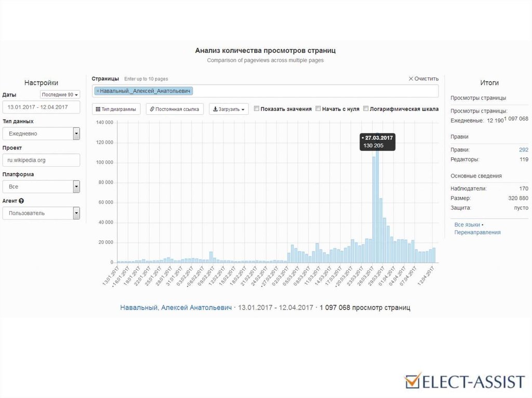
Task: Open the edits count link 292
Action: coord(523,149)
